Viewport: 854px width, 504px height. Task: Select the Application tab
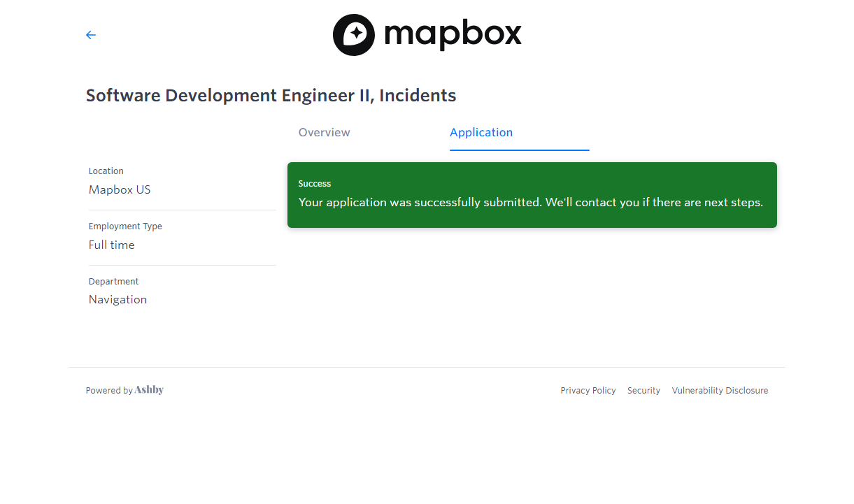[481, 133]
